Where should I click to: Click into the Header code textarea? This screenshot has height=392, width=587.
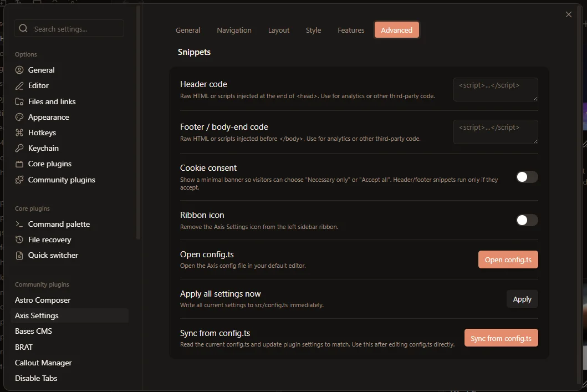(x=496, y=89)
